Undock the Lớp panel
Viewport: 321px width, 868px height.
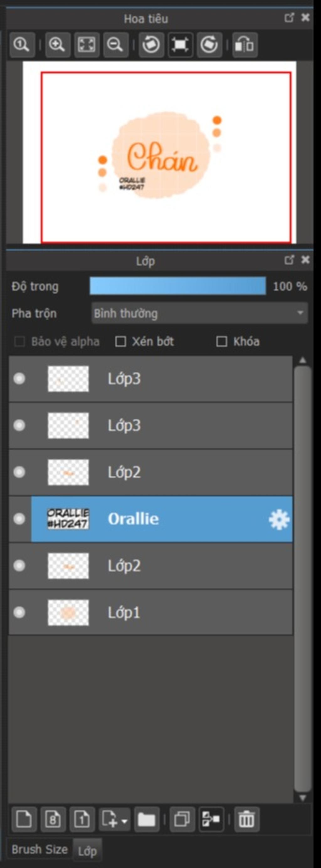coord(289,260)
